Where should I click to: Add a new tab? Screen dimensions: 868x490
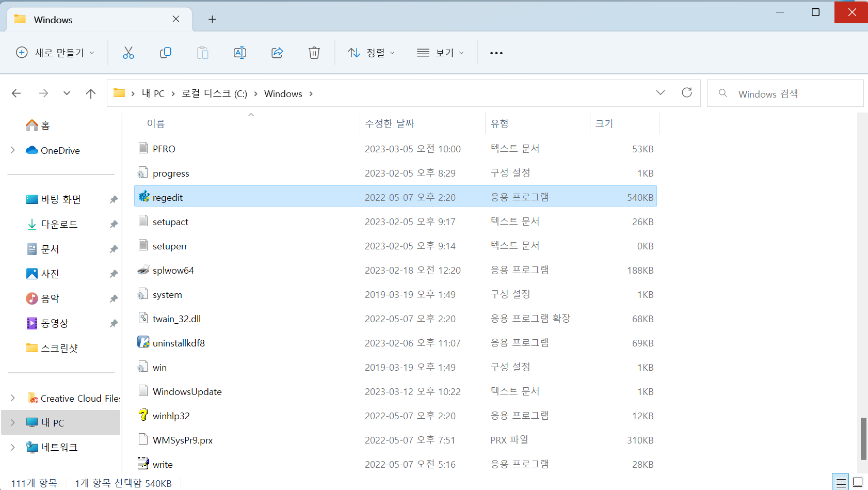212,20
